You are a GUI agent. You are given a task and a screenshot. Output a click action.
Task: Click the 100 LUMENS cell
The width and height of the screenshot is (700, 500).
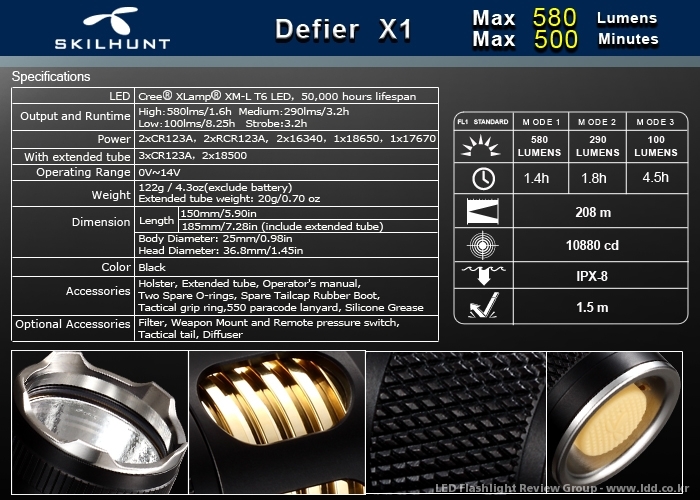coord(656,146)
